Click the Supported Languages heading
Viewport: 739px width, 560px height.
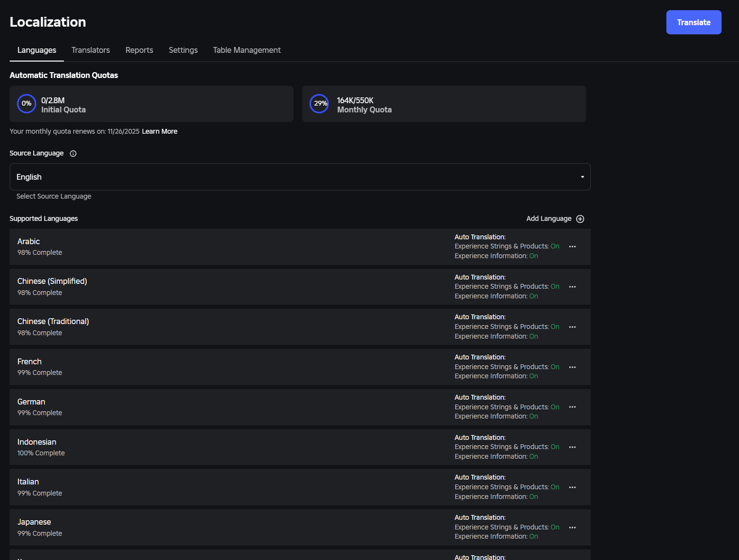[44, 219]
